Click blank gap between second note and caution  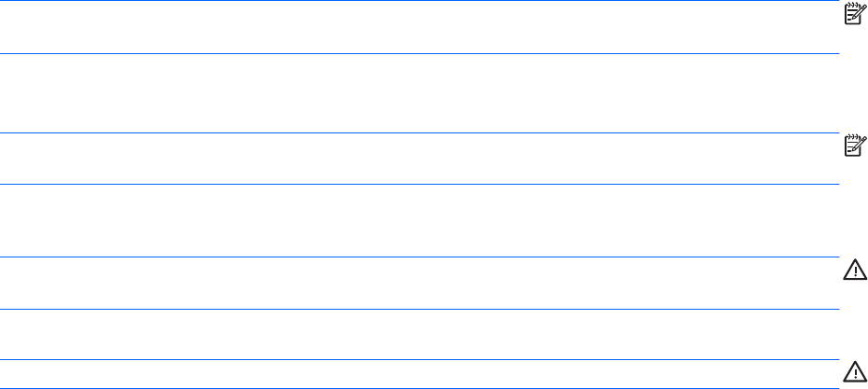pos(418,221)
